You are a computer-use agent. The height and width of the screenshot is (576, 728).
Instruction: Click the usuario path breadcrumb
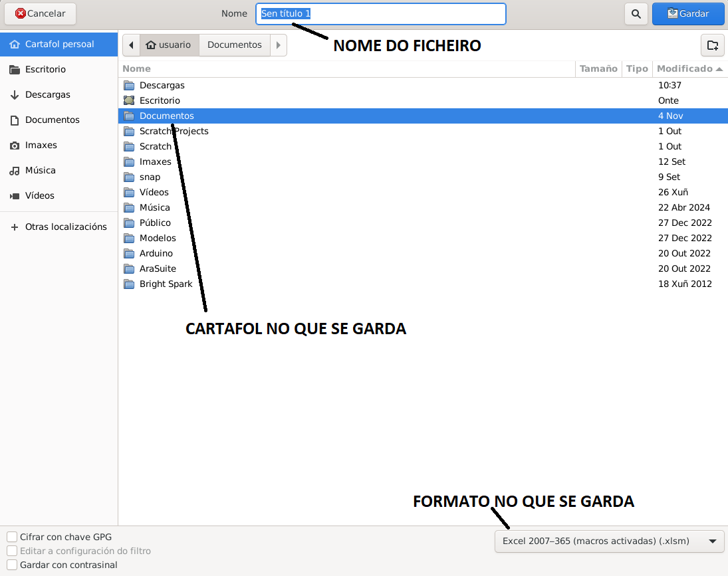tap(170, 45)
